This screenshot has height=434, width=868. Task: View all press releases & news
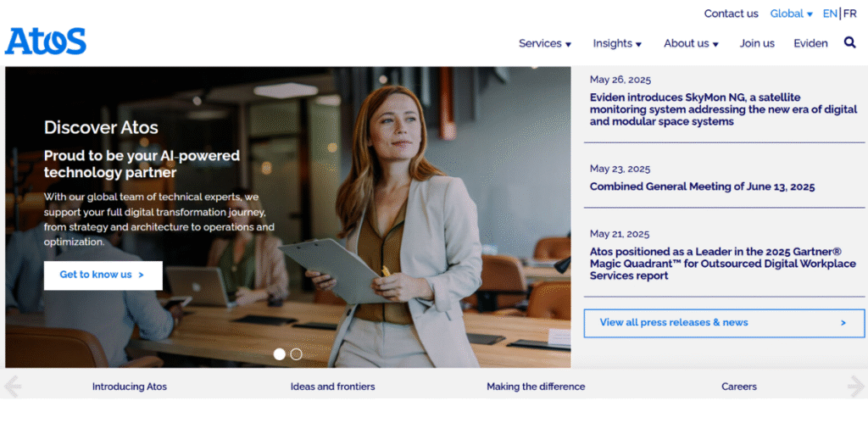(724, 323)
